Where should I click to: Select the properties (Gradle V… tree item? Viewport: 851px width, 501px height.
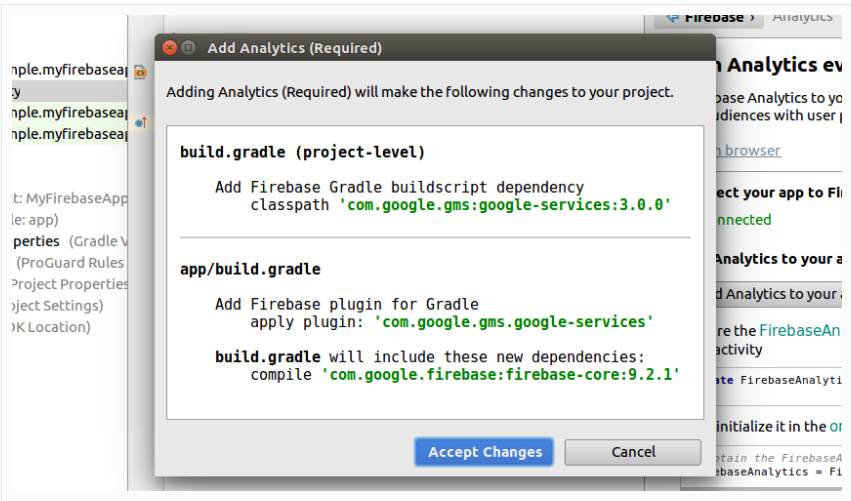(70, 241)
